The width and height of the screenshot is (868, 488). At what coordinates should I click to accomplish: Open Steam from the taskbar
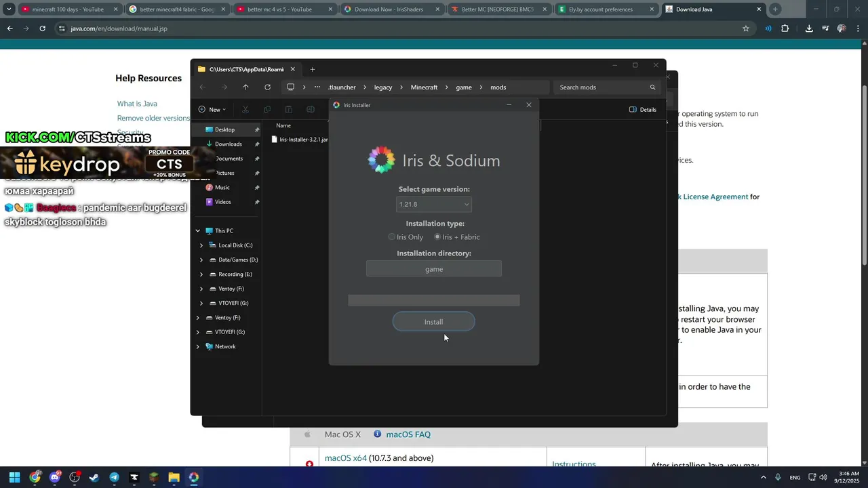pyautogui.click(x=94, y=477)
